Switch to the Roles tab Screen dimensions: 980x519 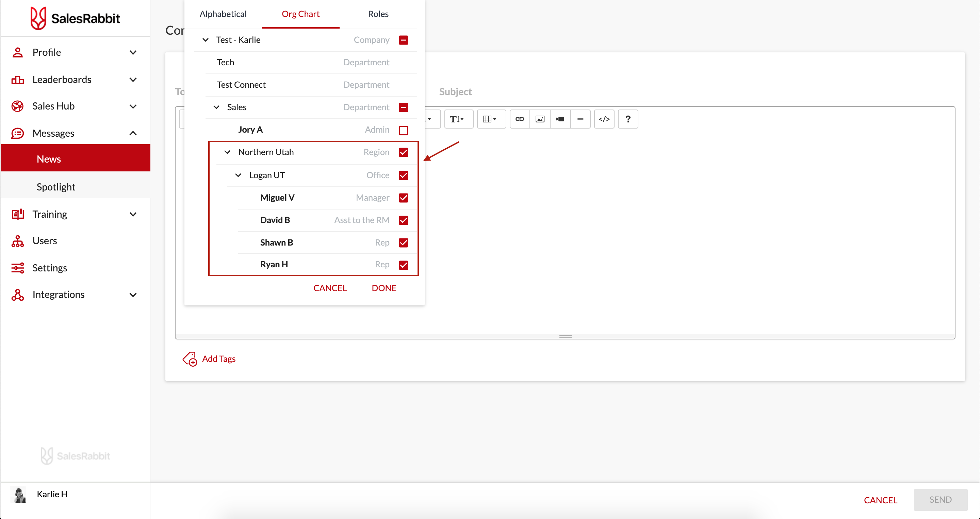(x=378, y=14)
